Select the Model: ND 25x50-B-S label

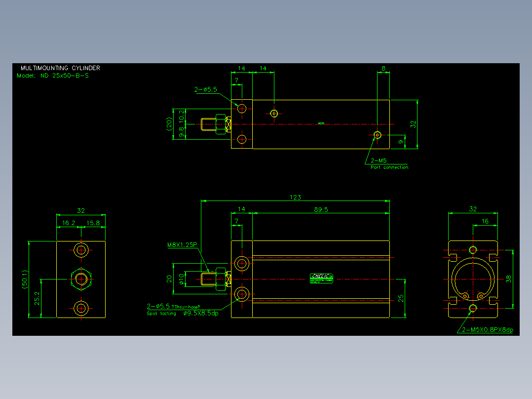[x=53, y=76]
